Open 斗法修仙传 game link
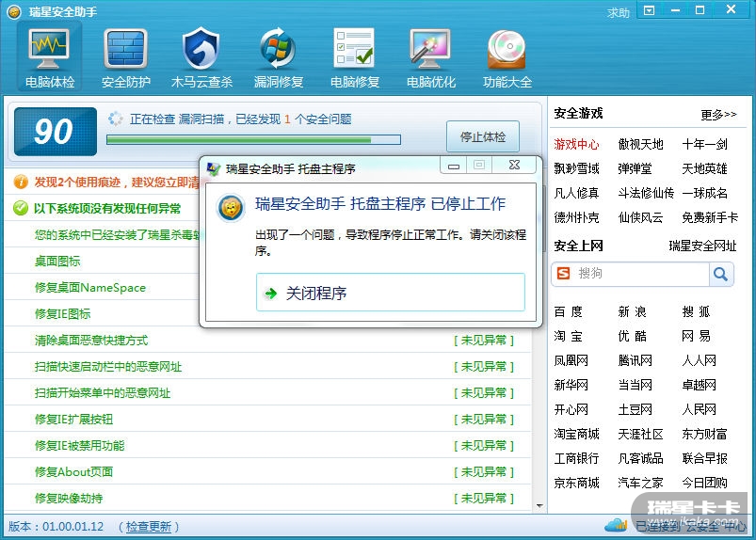This screenshot has height=540, width=756. click(646, 193)
